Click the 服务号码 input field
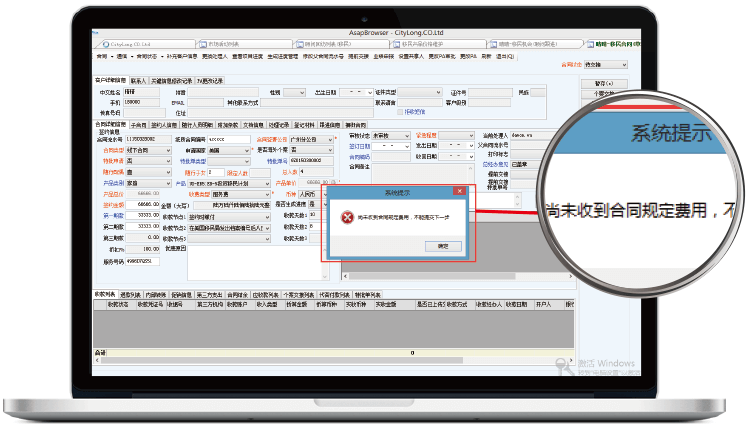750x425 pixels. [143, 262]
